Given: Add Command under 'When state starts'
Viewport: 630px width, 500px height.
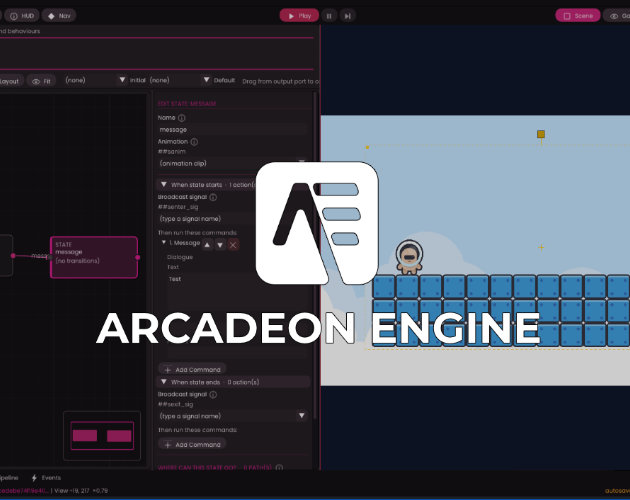Looking at the screenshot, I should (192, 369).
